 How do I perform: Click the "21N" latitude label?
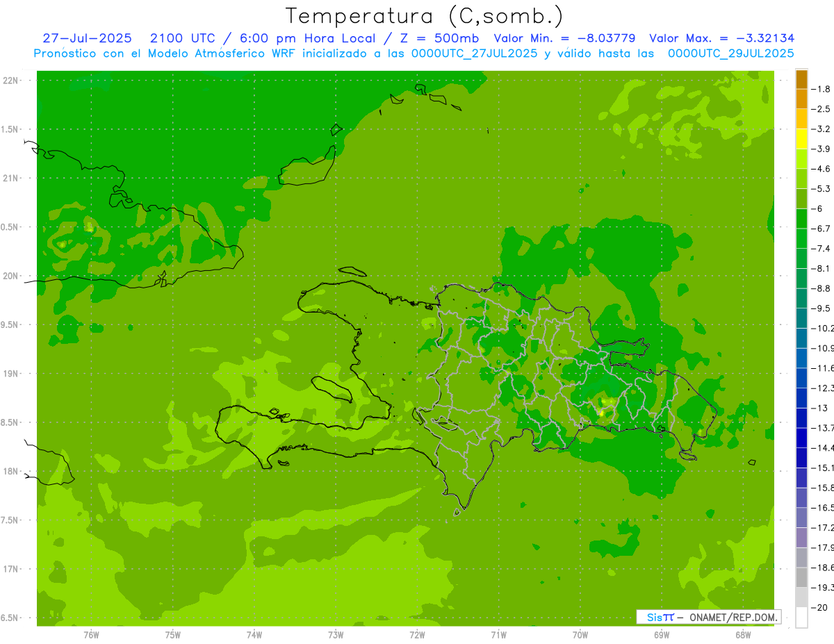[x=10, y=178]
